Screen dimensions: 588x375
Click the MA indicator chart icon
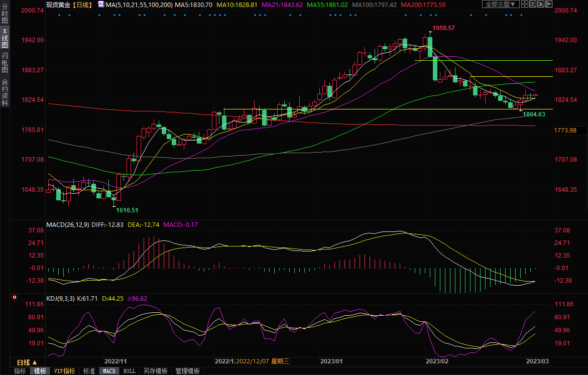[x=101, y=5]
